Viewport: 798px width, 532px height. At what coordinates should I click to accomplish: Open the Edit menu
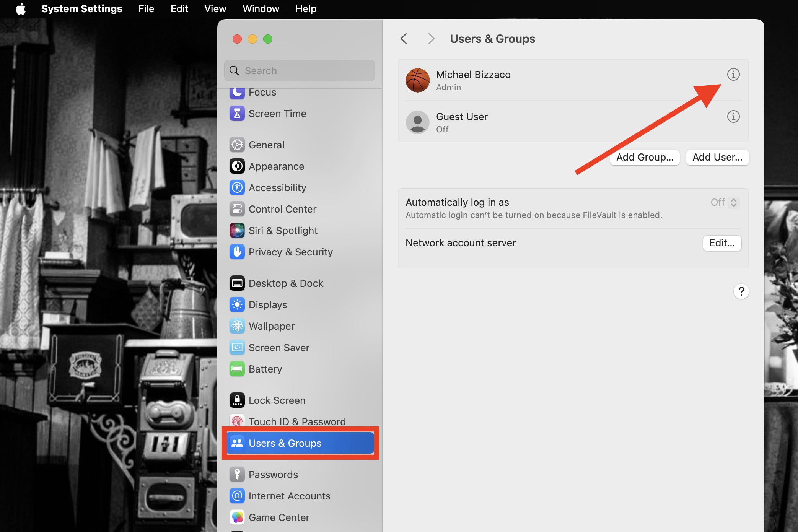pyautogui.click(x=179, y=8)
